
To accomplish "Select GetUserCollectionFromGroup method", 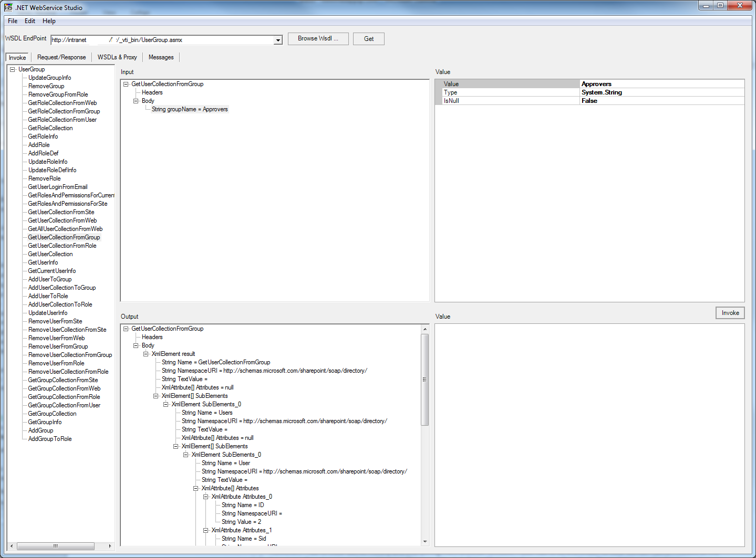I will pyautogui.click(x=64, y=237).
